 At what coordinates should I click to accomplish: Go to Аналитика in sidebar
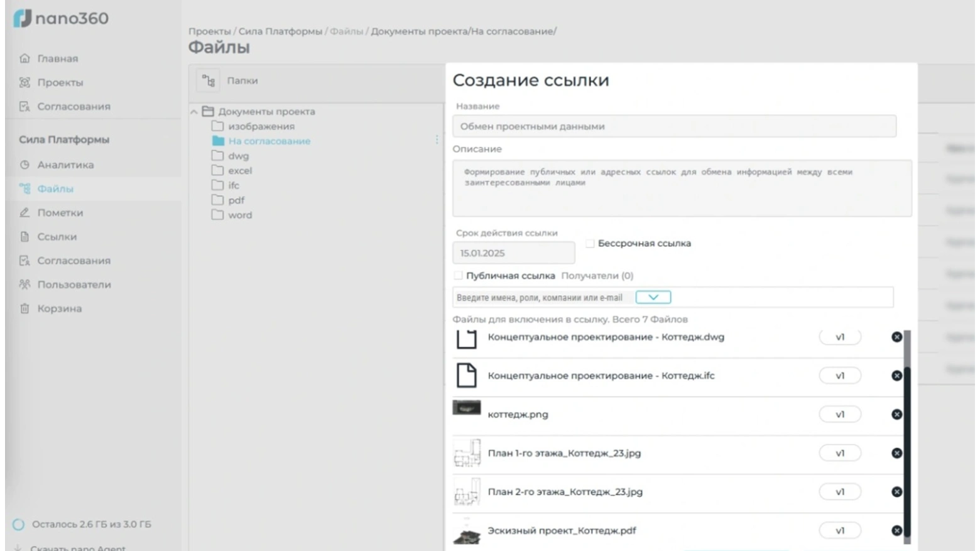coord(65,165)
